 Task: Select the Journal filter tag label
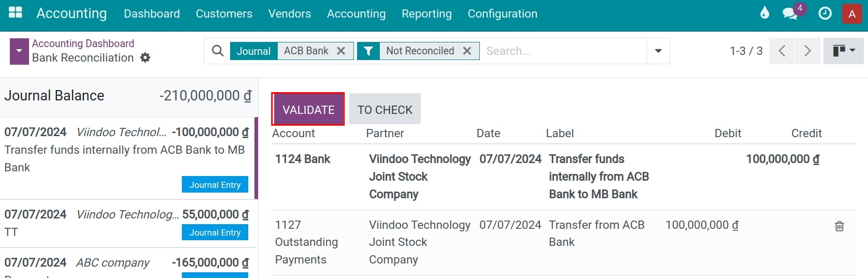pyautogui.click(x=253, y=51)
